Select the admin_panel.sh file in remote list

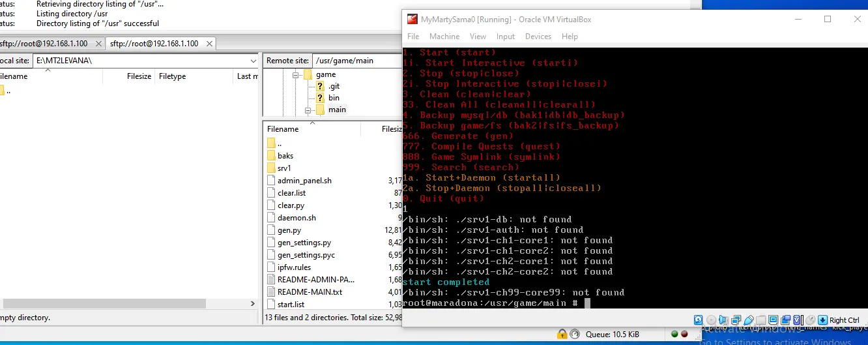point(304,181)
